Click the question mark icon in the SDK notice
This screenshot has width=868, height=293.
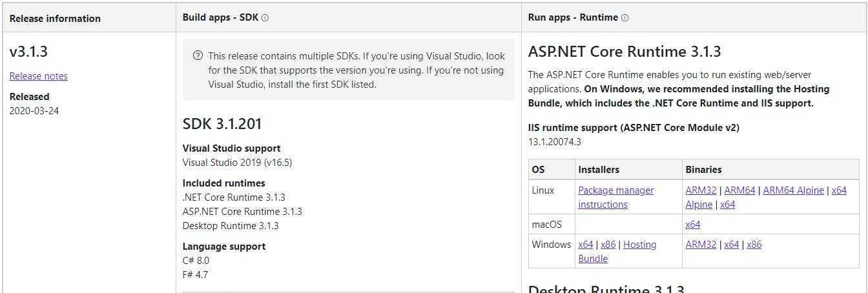[198, 56]
